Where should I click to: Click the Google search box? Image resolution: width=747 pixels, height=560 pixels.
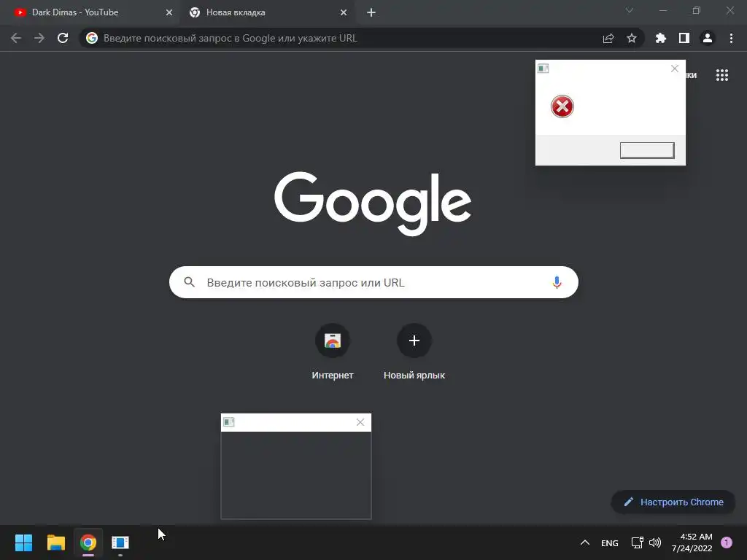click(x=373, y=282)
